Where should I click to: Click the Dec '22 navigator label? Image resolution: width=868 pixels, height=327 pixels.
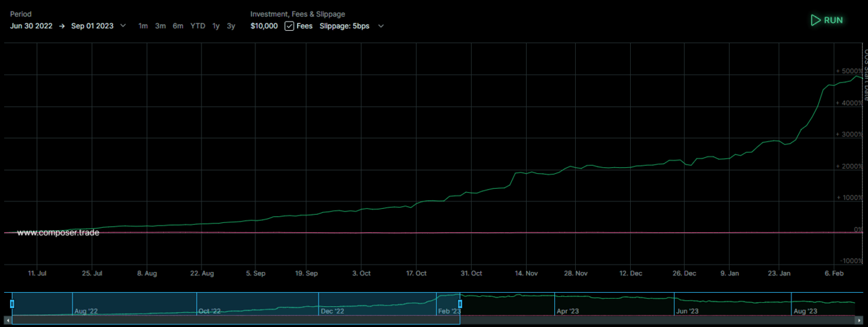click(333, 312)
